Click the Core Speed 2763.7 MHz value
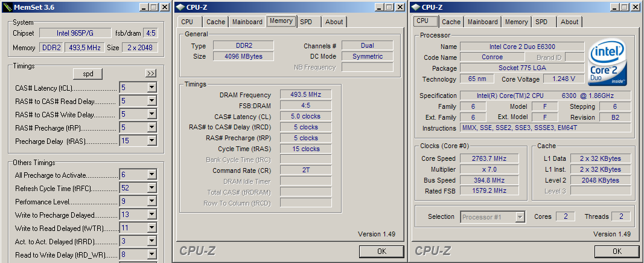This screenshot has width=644, height=263. point(489,158)
